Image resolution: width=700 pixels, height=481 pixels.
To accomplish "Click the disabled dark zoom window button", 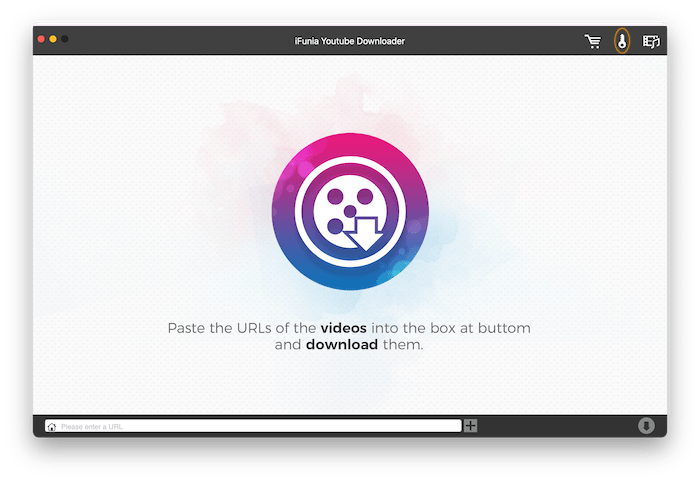I will pyautogui.click(x=65, y=39).
